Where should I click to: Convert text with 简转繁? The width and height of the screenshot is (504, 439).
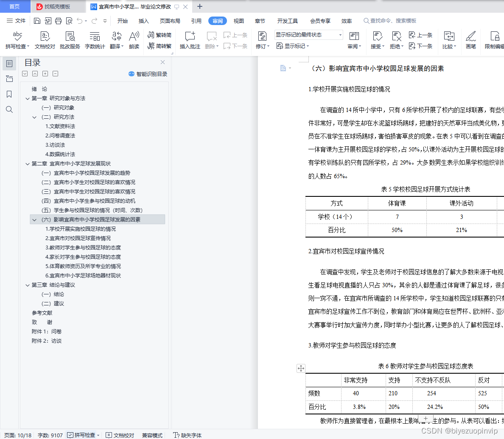(160, 46)
